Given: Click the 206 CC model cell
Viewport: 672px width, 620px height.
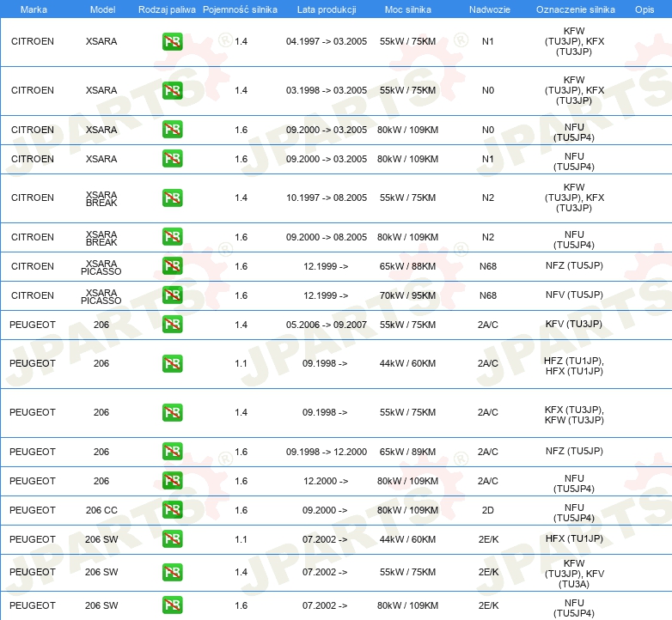Looking at the screenshot, I should pyautogui.click(x=101, y=510).
